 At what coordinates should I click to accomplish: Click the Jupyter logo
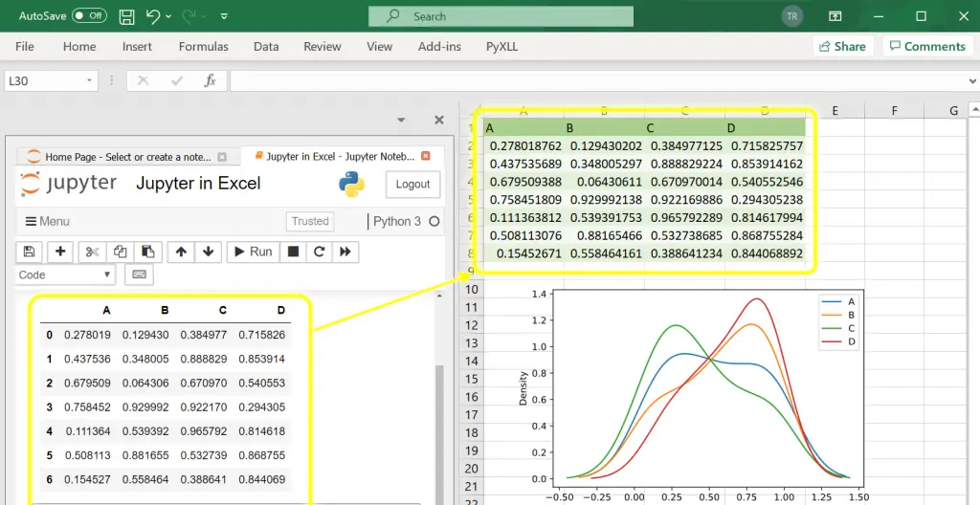point(68,184)
